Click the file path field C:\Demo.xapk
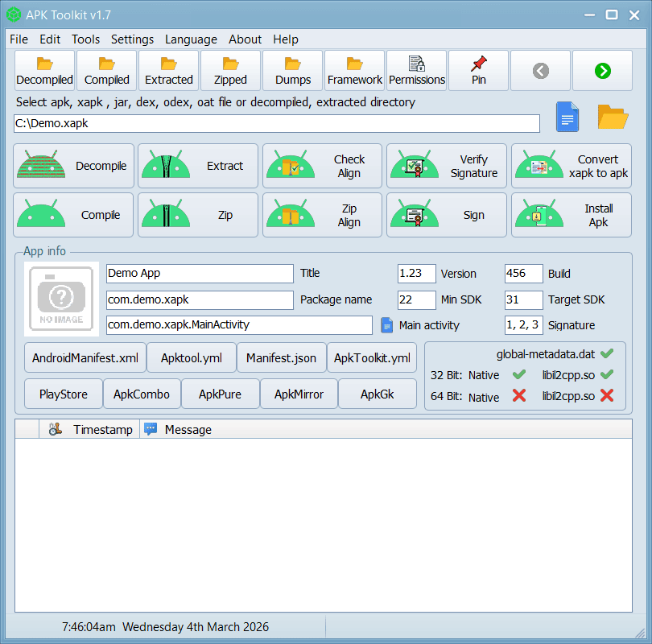This screenshot has height=644, width=652. click(277, 123)
